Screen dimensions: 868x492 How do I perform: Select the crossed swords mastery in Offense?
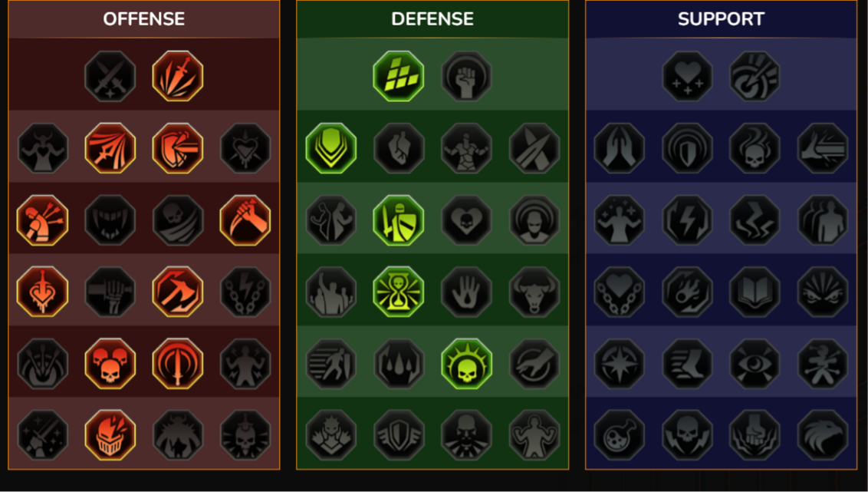tap(110, 77)
